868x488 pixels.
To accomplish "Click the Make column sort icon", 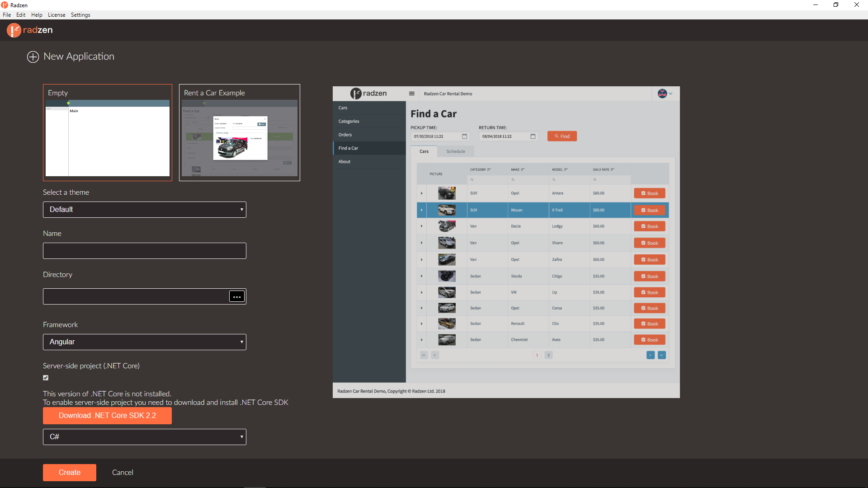I will point(523,170).
